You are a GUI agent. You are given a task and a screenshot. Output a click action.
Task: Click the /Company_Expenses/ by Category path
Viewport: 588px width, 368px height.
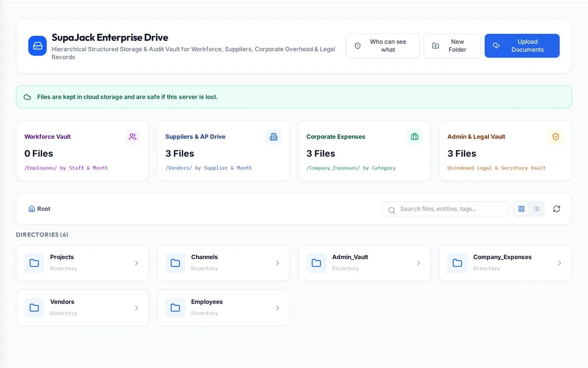pos(351,168)
